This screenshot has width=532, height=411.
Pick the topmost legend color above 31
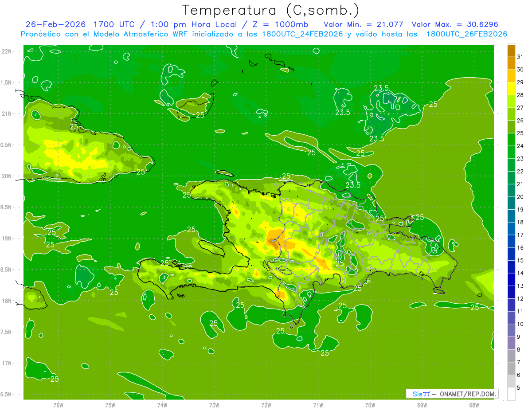coord(511,51)
